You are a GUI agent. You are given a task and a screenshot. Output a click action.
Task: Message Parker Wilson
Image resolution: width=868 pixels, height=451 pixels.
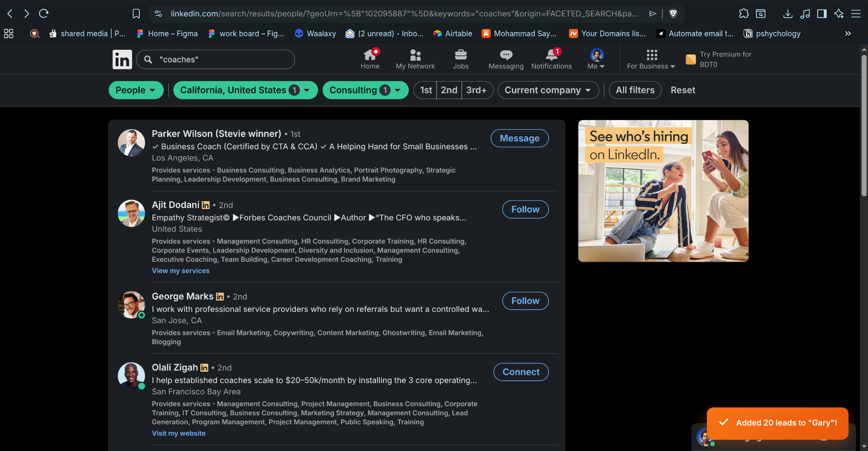(520, 138)
